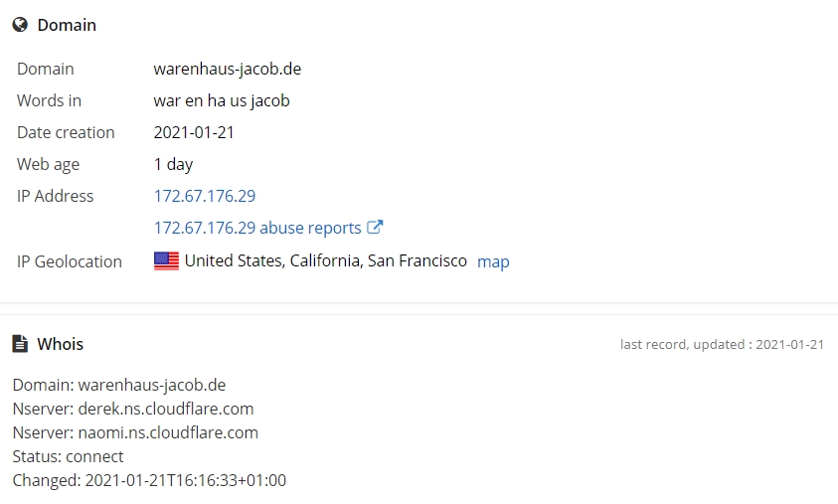Click the IP Geolocation row label
This screenshot has width=838, height=504.
[70, 261]
